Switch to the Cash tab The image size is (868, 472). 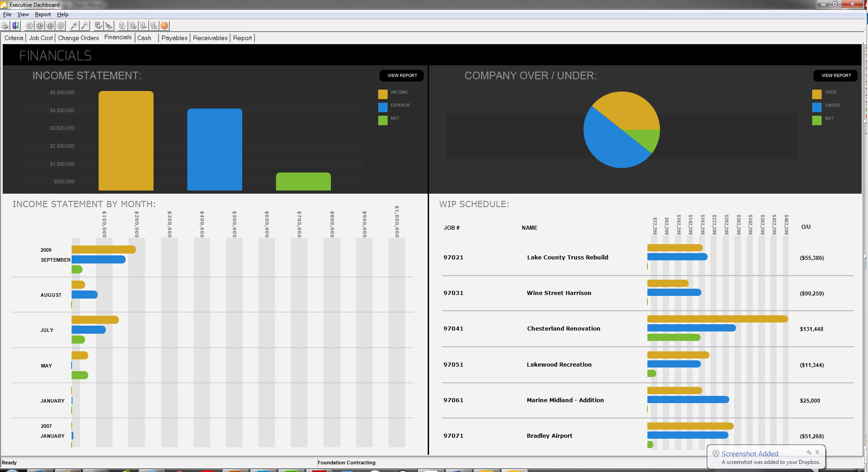pyautogui.click(x=143, y=38)
